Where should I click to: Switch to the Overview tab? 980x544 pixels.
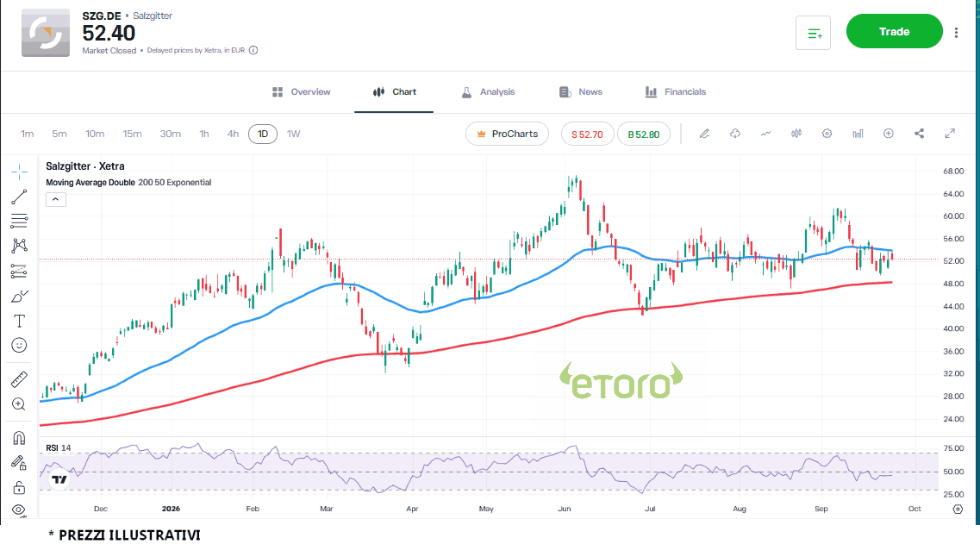[x=302, y=92]
